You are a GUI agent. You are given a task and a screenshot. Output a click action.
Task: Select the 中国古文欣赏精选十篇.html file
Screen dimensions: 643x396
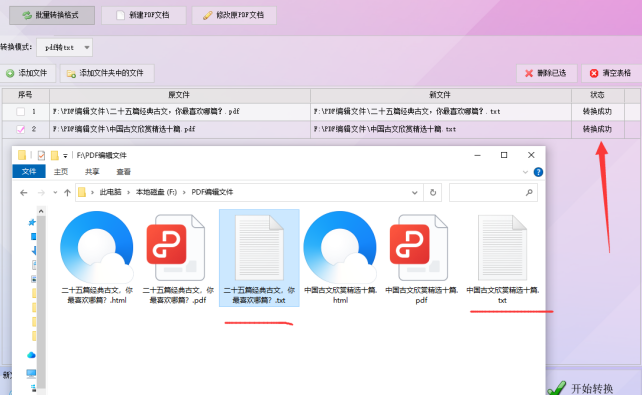(340, 258)
